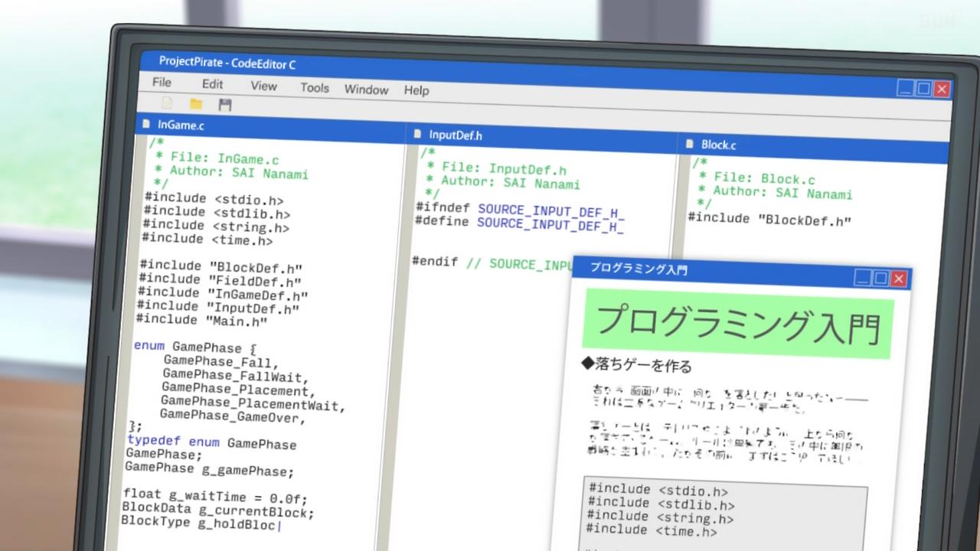Viewport: 980px width, 551px height.
Task: Maximize the ProjectPirate CodeEditor window
Action: tap(924, 89)
